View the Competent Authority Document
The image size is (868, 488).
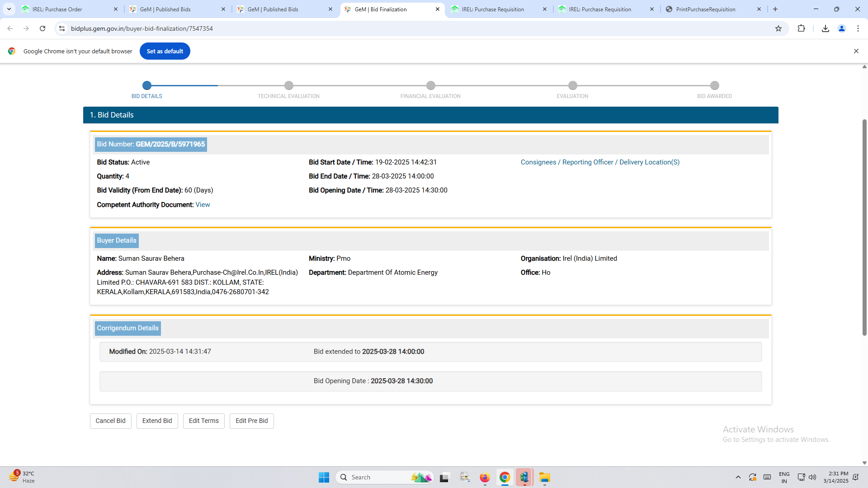[203, 205]
